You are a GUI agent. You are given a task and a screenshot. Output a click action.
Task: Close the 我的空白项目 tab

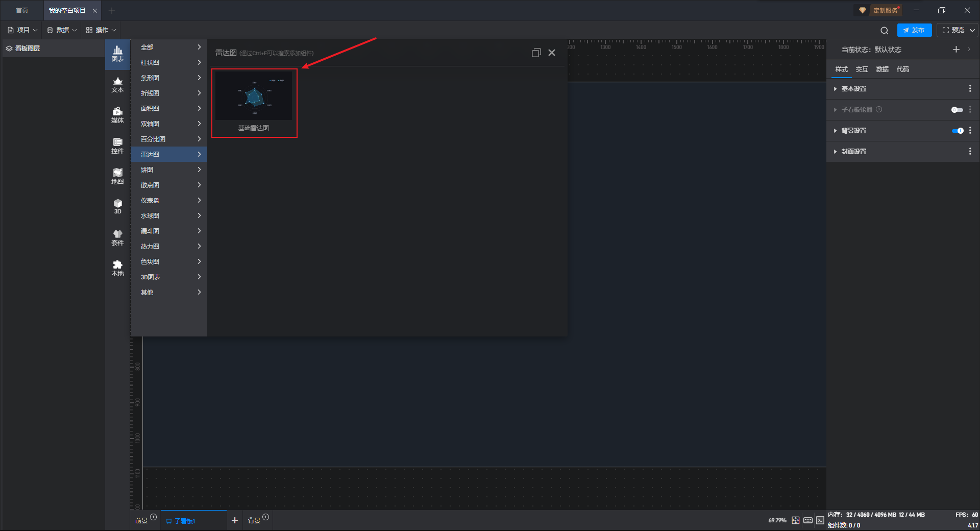point(95,11)
